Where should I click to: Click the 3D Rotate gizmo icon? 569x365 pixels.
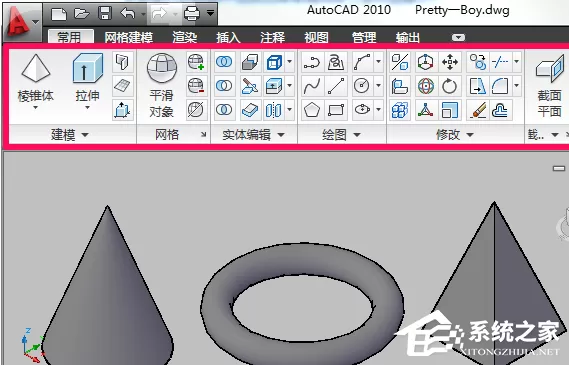click(x=425, y=86)
